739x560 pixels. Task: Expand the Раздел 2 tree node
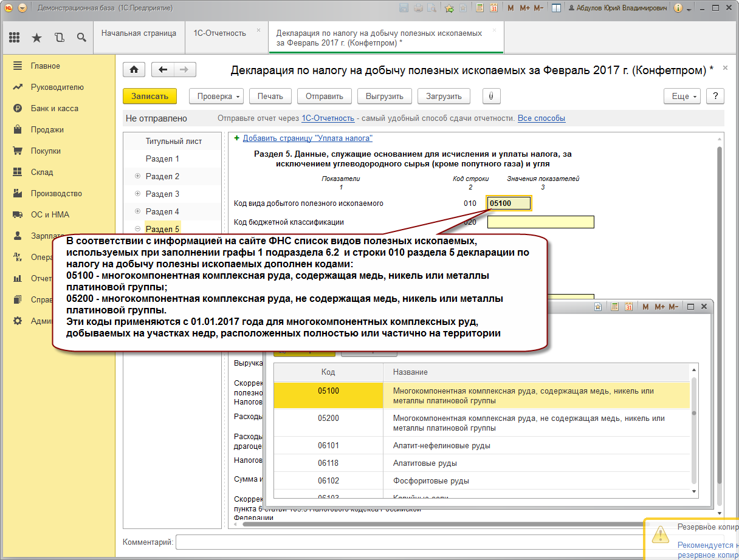137,177
